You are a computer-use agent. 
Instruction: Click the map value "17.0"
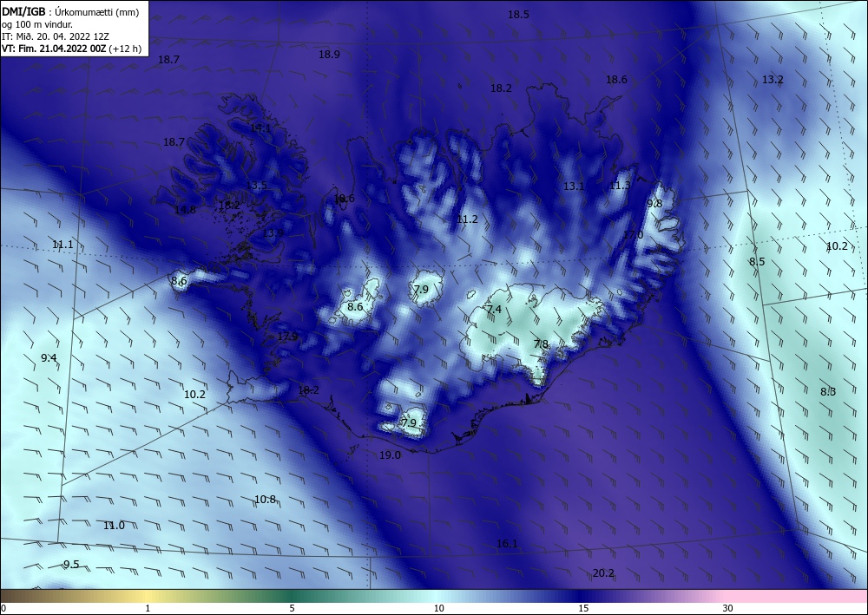click(634, 235)
